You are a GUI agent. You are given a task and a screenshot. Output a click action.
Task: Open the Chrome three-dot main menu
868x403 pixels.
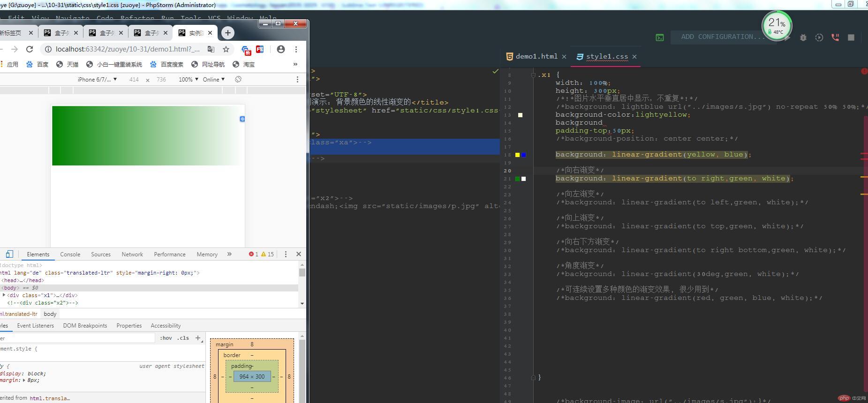pyautogui.click(x=296, y=49)
